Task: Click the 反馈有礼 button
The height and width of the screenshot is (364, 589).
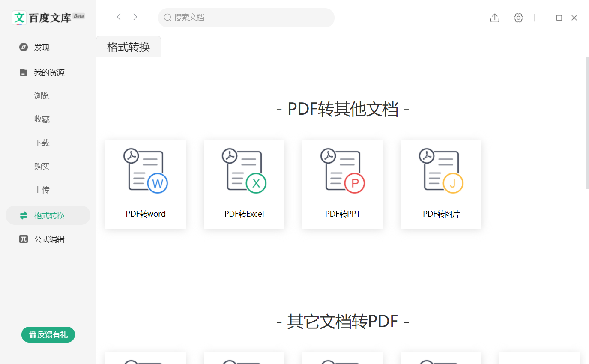Action: [x=48, y=335]
